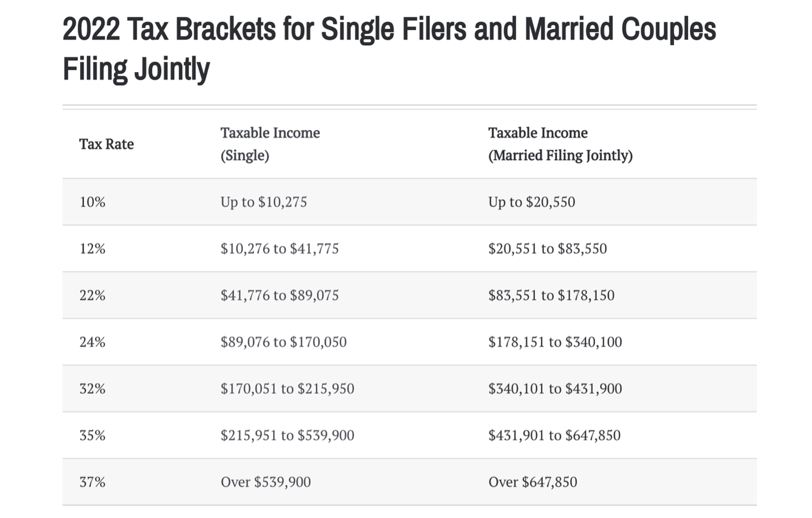Viewport: 812px width, 518px height.
Task: Click the '$215,951 to $539,900' cell
Action: click(x=287, y=435)
